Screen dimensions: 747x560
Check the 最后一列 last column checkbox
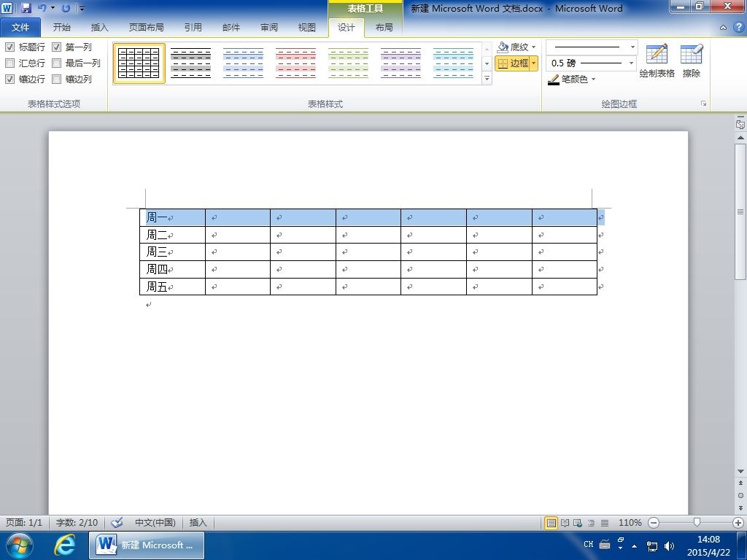coord(56,63)
